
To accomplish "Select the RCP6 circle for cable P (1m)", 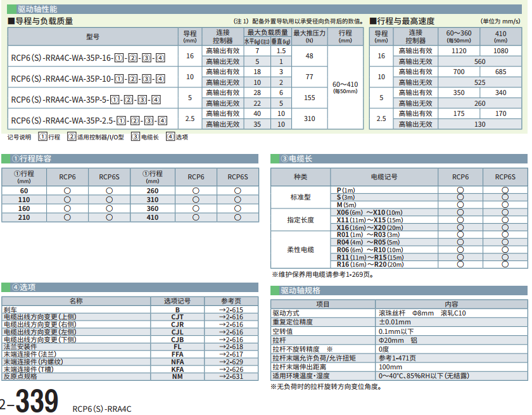I will click(460, 190).
